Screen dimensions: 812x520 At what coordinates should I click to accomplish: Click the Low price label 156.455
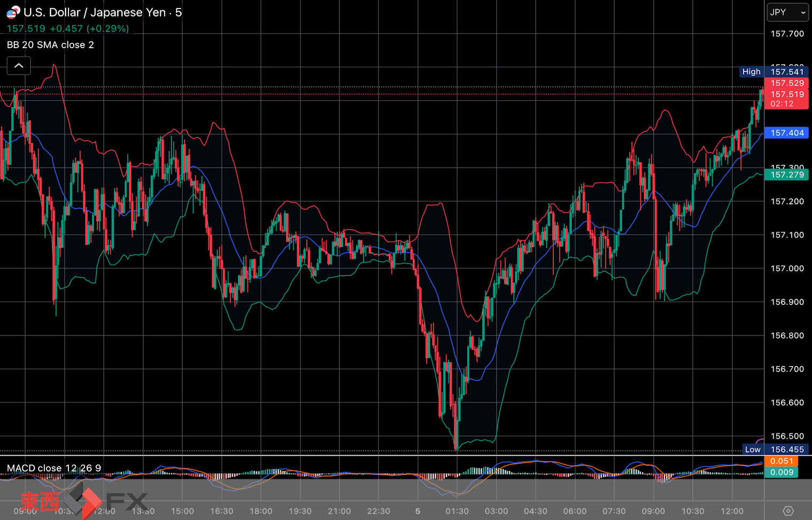tap(786, 449)
